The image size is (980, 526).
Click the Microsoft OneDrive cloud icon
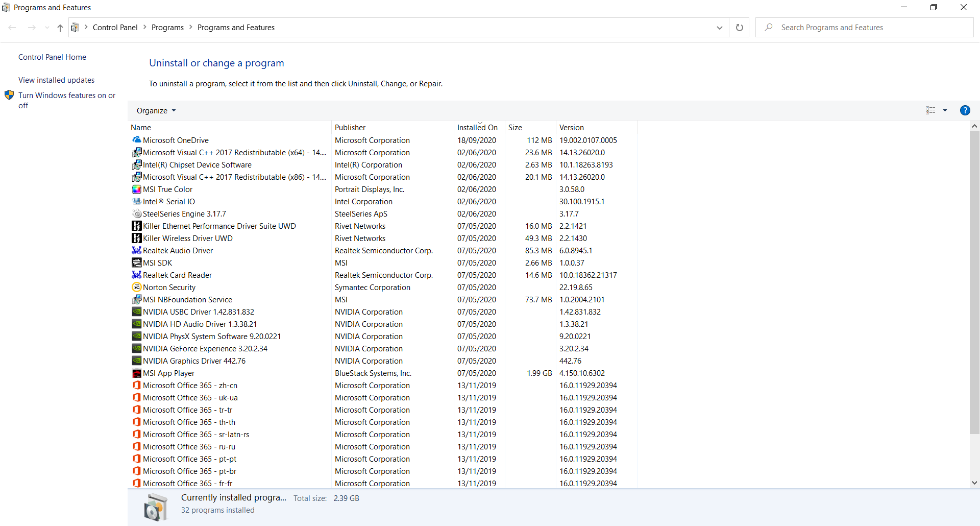(x=136, y=140)
